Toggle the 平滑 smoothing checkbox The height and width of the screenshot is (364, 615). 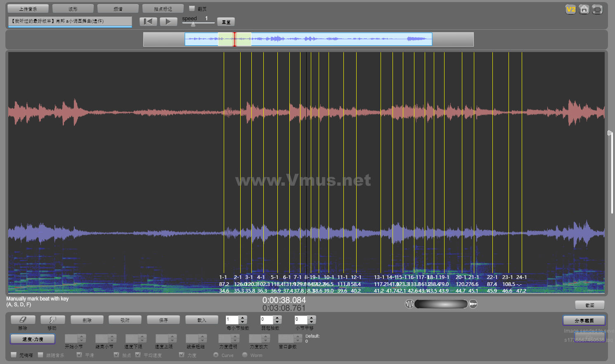tap(79, 355)
